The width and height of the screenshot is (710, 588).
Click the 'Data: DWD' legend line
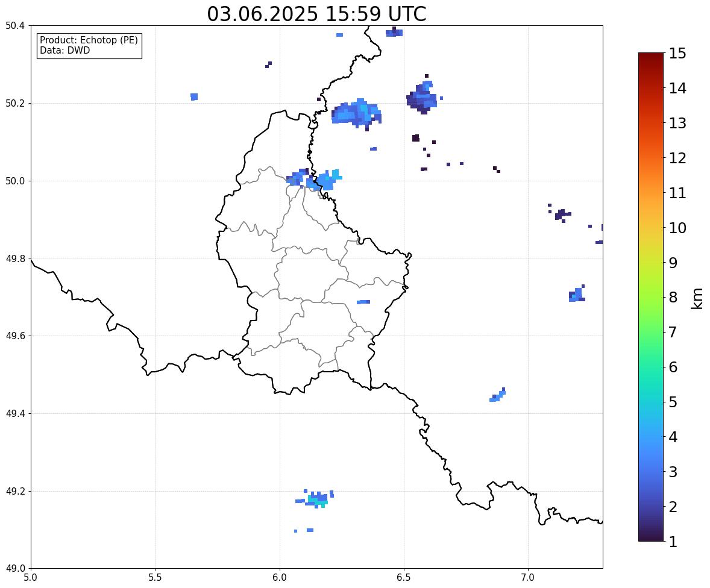click(64, 50)
